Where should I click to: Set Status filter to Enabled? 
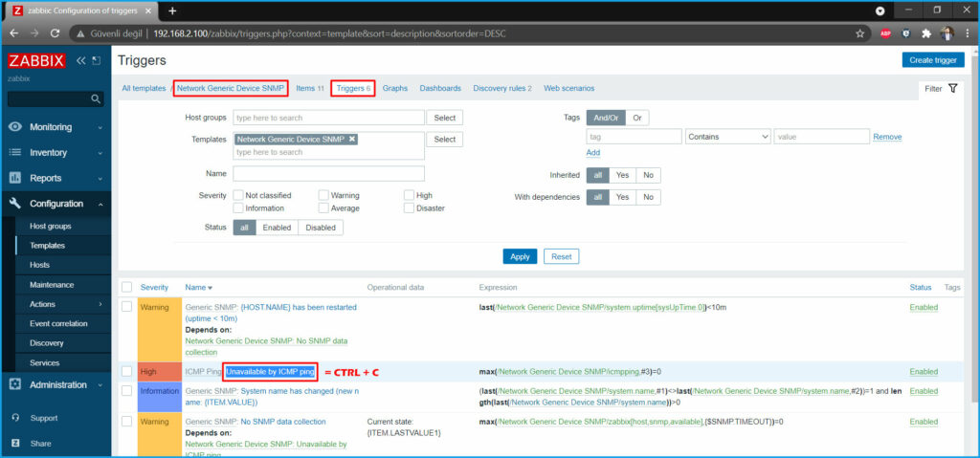coord(277,228)
